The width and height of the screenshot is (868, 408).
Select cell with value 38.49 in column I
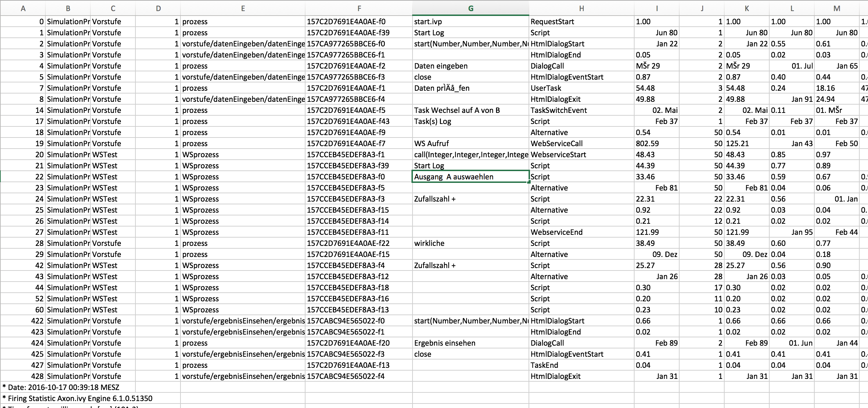point(657,243)
